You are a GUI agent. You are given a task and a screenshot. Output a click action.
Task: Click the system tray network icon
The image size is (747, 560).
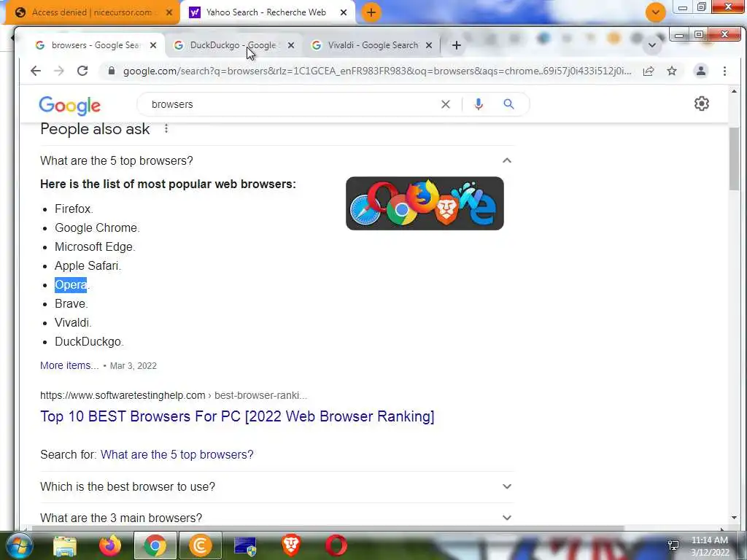pos(673,545)
